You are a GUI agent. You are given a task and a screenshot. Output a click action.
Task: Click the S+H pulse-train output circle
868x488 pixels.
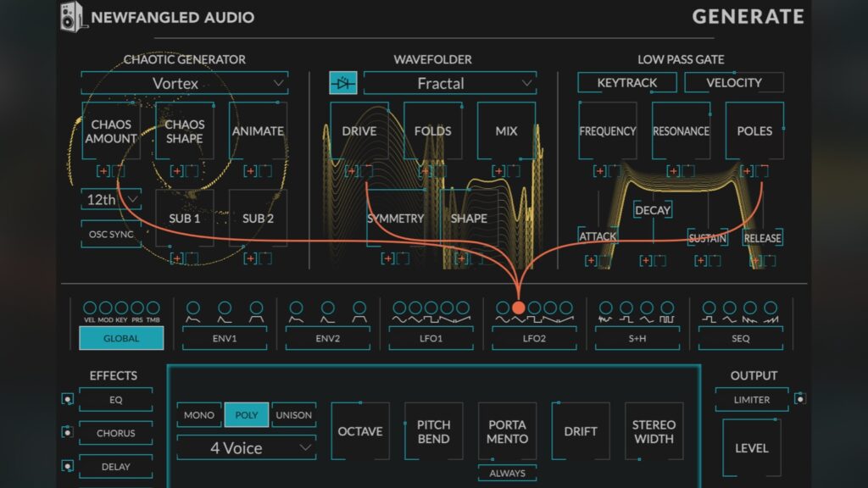coord(668,308)
